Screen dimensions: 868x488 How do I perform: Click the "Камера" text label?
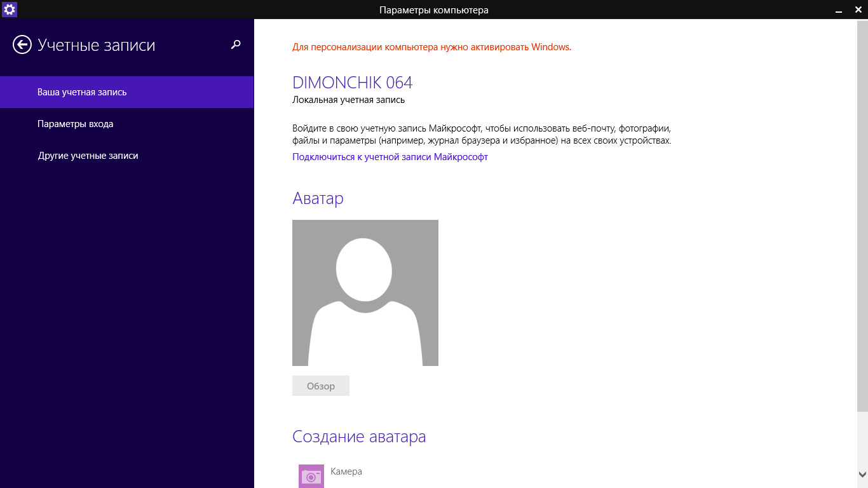[x=346, y=471]
